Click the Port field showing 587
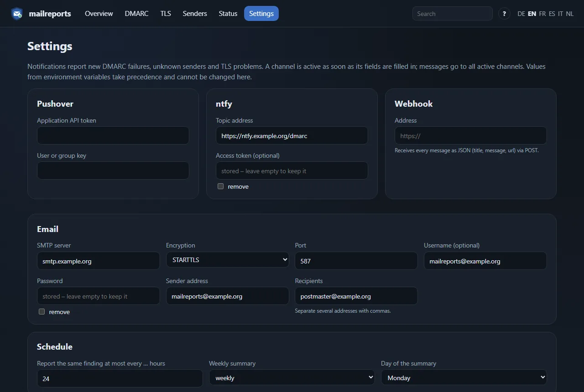 click(x=356, y=261)
